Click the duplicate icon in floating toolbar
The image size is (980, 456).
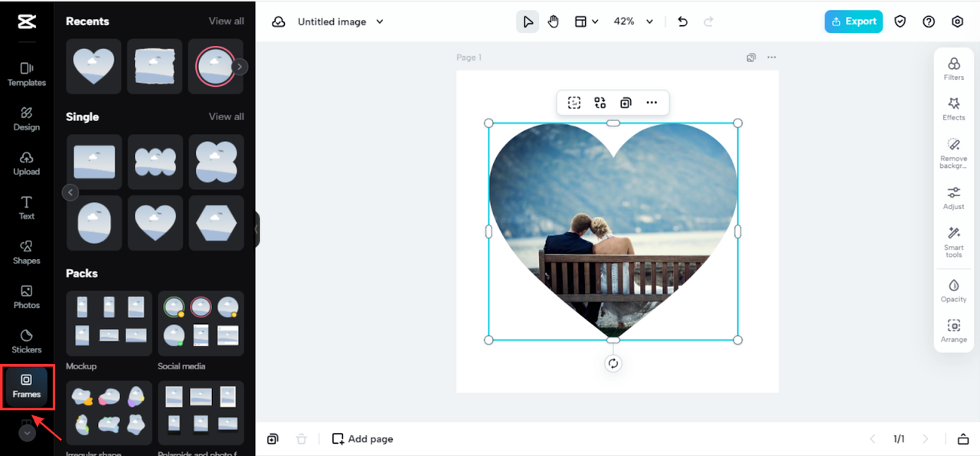click(x=626, y=103)
